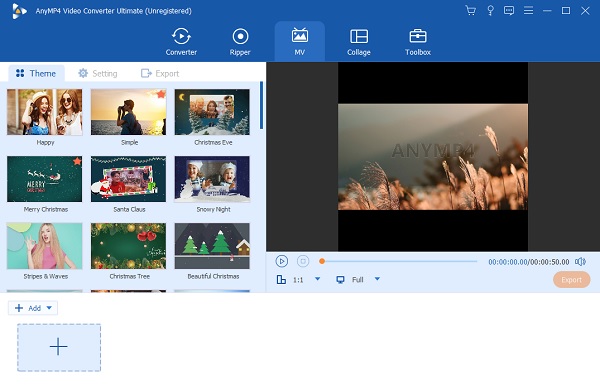Open the Toolbox module
This screenshot has height=390, width=600.
(x=417, y=42)
